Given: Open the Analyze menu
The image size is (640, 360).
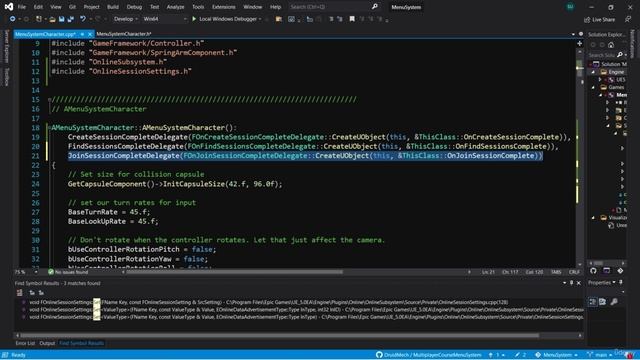Looking at the screenshot, I should [x=176, y=7].
